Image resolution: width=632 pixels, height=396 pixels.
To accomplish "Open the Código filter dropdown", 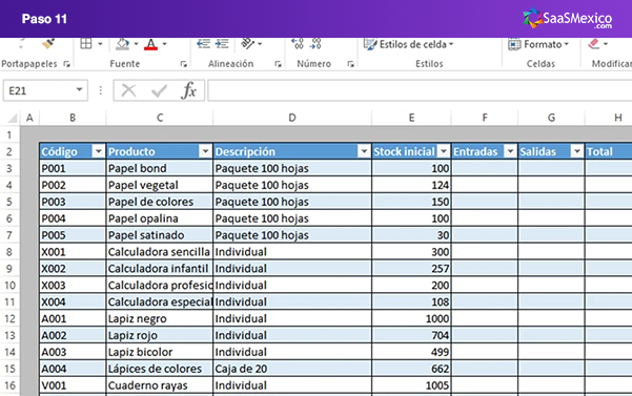I will pos(98,152).
